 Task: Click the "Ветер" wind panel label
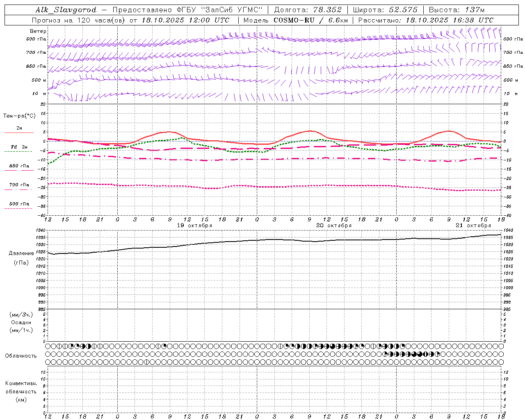coord(38,31)
